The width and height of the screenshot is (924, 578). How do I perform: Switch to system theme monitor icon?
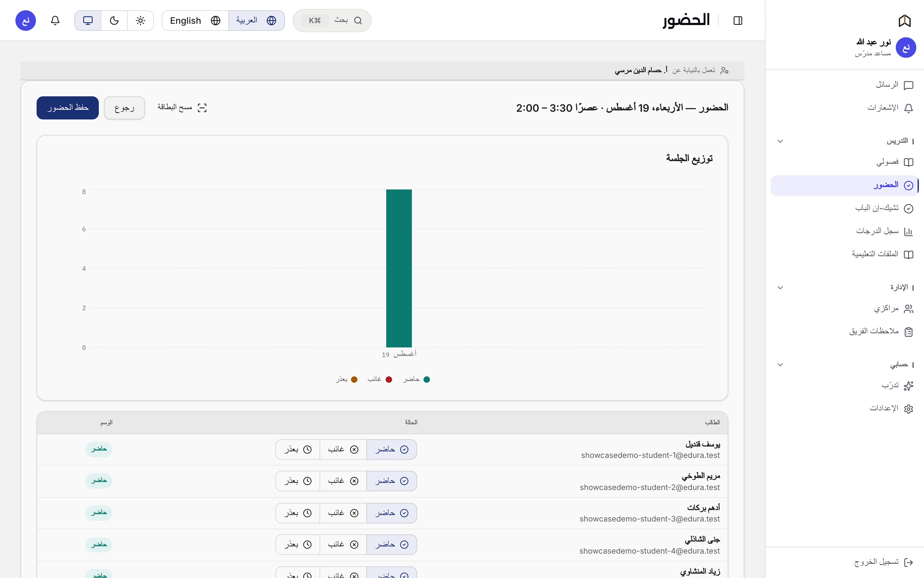click(x=88, y=20)
